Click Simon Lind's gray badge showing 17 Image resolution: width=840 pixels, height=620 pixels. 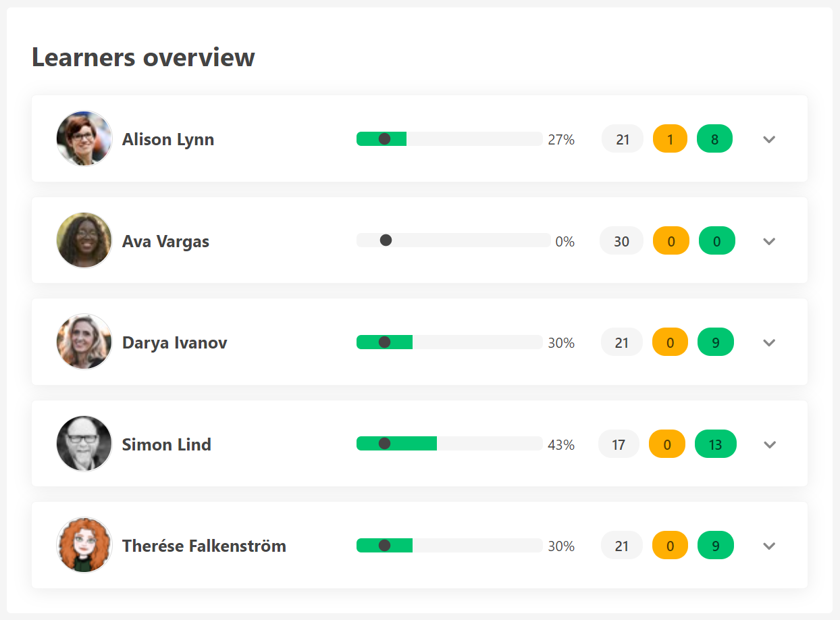(619, 444)
